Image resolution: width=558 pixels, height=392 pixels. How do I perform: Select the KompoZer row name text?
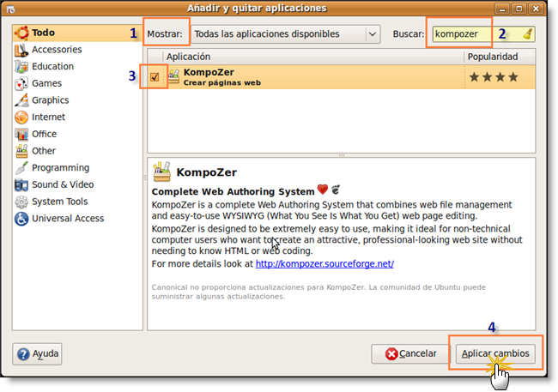[x=209, y=72]
